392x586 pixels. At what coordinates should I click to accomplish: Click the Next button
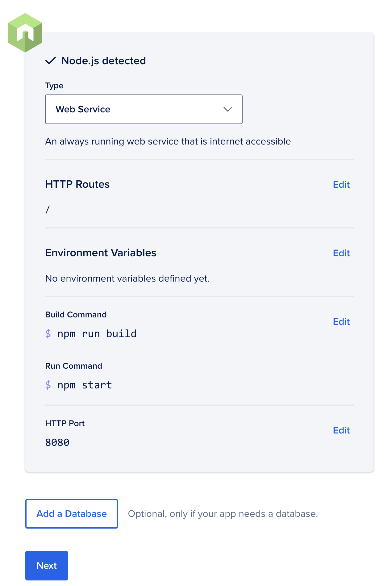click(47, 566)
